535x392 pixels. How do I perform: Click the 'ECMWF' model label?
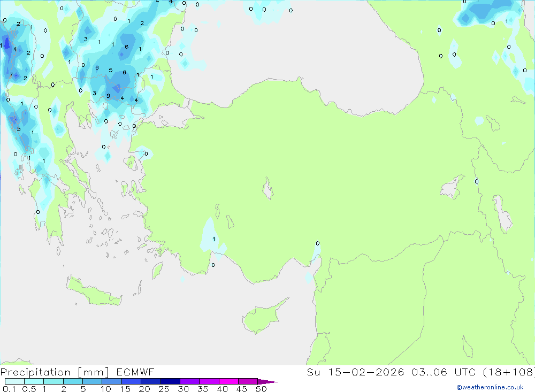coord(135,372)
